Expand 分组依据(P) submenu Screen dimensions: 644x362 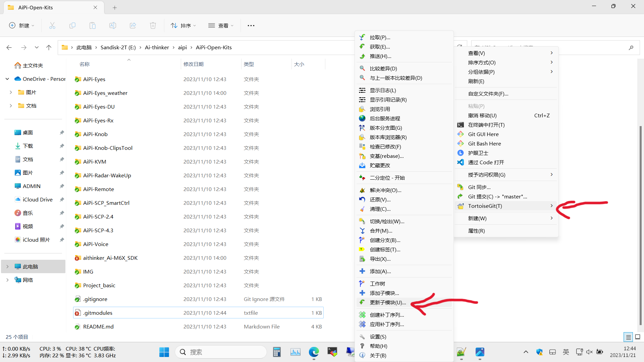pyautogui.click(x=506, y=72)
